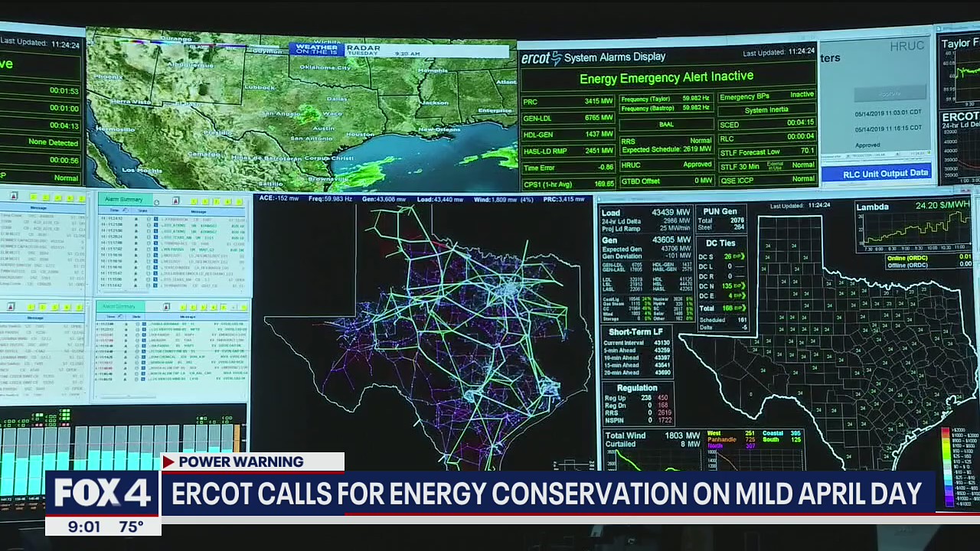Click the Total Wind 1803 MW reading
Viewport: 980px width, 551px height.
point(653,435)
